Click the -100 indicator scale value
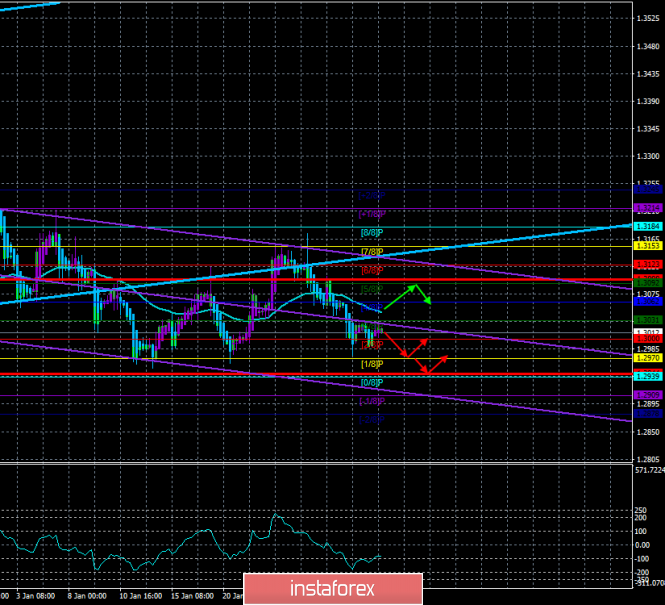Screen dimensions: 665x605 [641, 559]
